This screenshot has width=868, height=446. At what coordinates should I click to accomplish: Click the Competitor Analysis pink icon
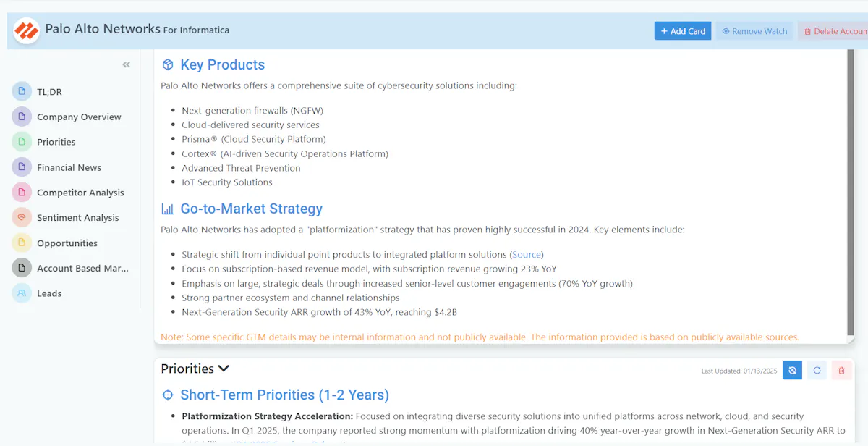pos(22,193)
